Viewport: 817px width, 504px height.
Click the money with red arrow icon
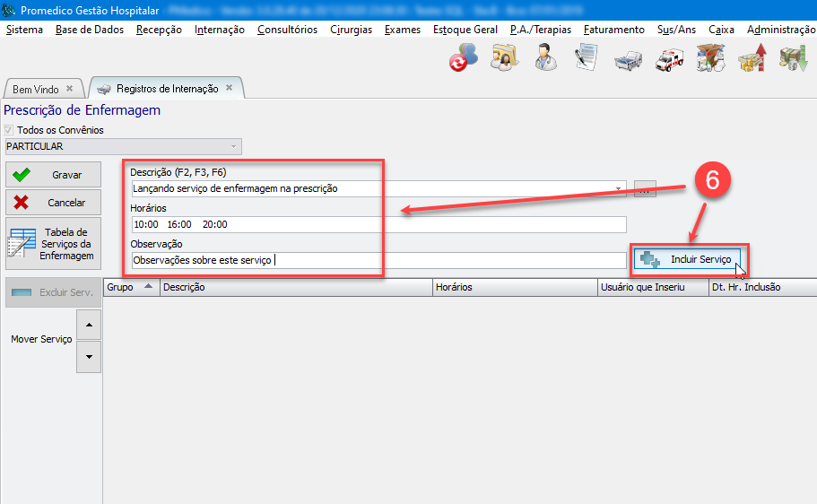[x=751, y=58]
